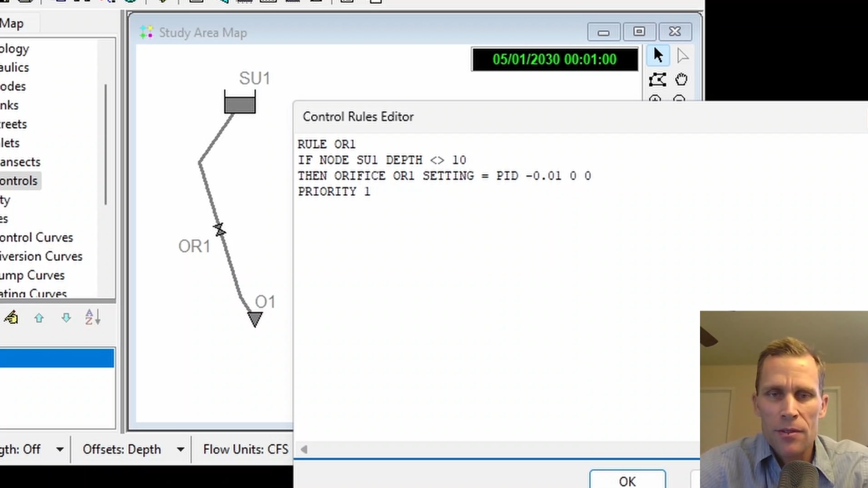Place cursor on THEN ORIFICE OR1 SETTING line

click(444, 176)
